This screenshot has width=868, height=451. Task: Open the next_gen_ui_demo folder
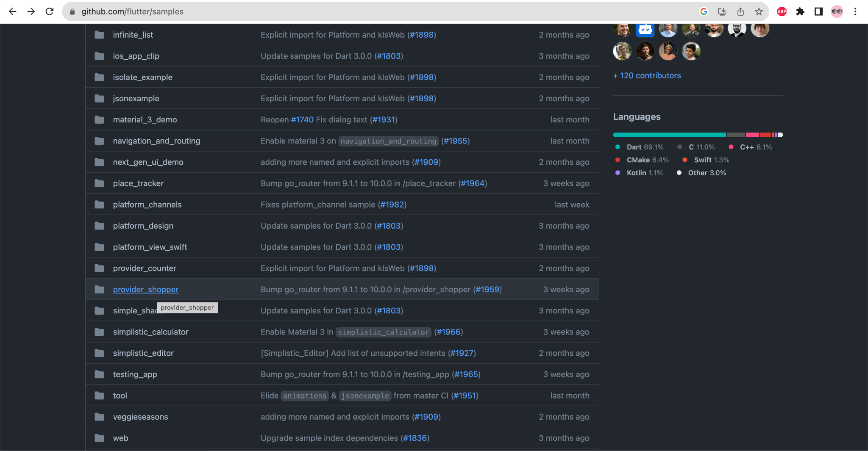pos(148,162)
